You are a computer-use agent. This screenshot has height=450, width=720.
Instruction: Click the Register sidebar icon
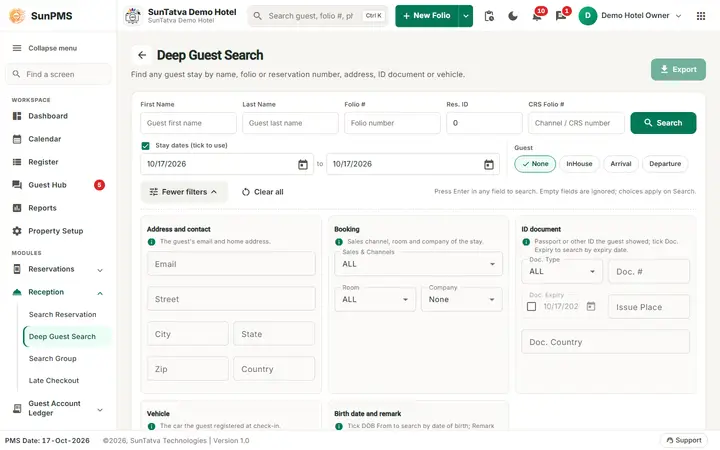pyautogui.click(x=17, y=162)
